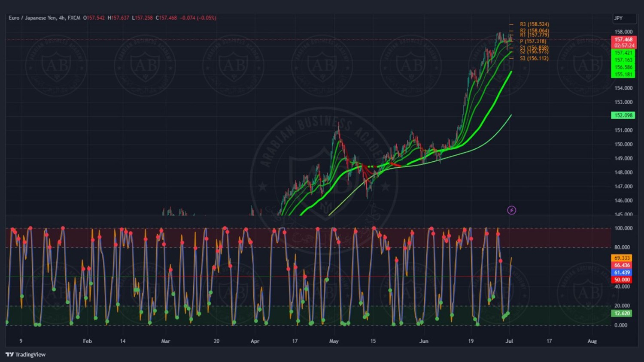Select the P (157.318) pivot label

[533, 42]
